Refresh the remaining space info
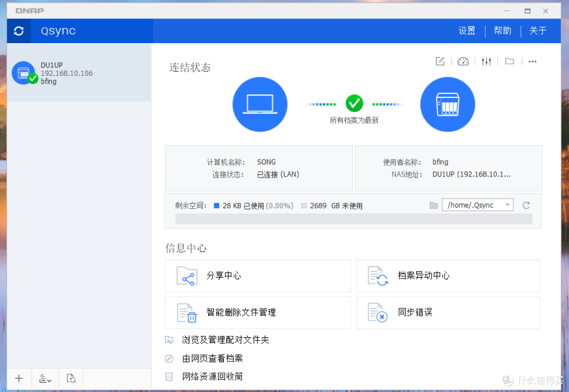569x392 pixels. pos(526,205)
